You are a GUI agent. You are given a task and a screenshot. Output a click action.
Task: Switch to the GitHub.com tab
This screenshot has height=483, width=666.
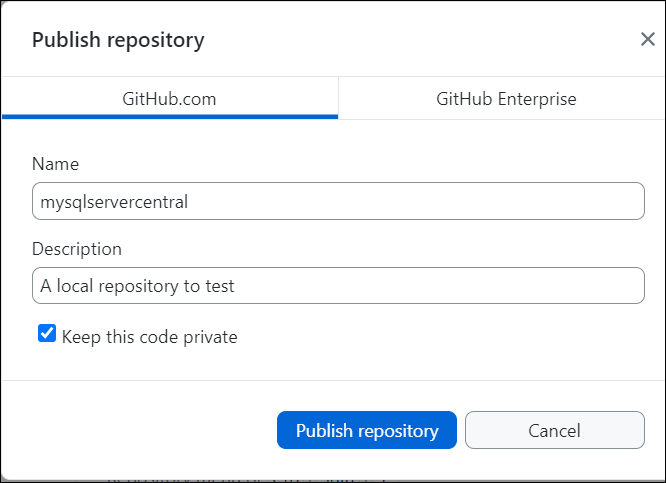pyautogui.click(x=169, y=99)
